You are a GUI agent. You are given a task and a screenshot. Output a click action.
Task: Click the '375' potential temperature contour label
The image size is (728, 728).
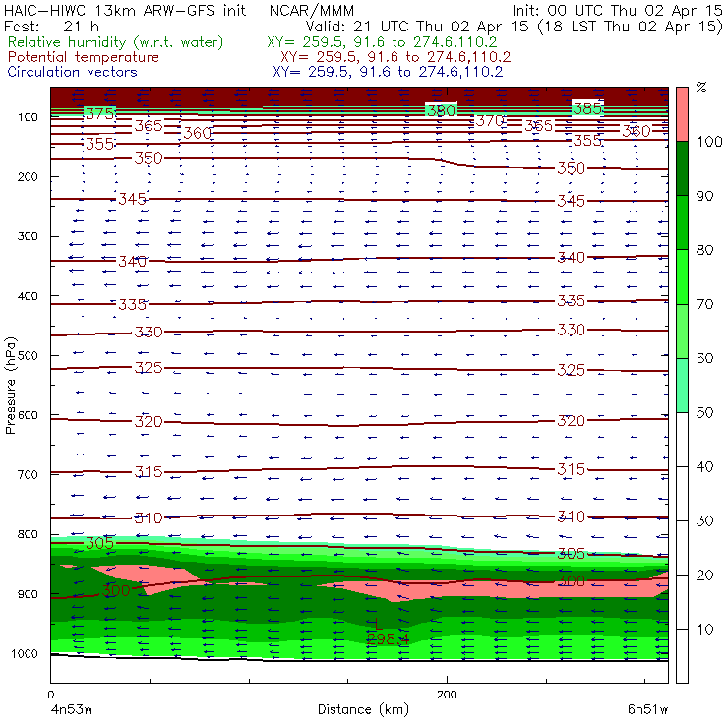click(x=99, y=113)
